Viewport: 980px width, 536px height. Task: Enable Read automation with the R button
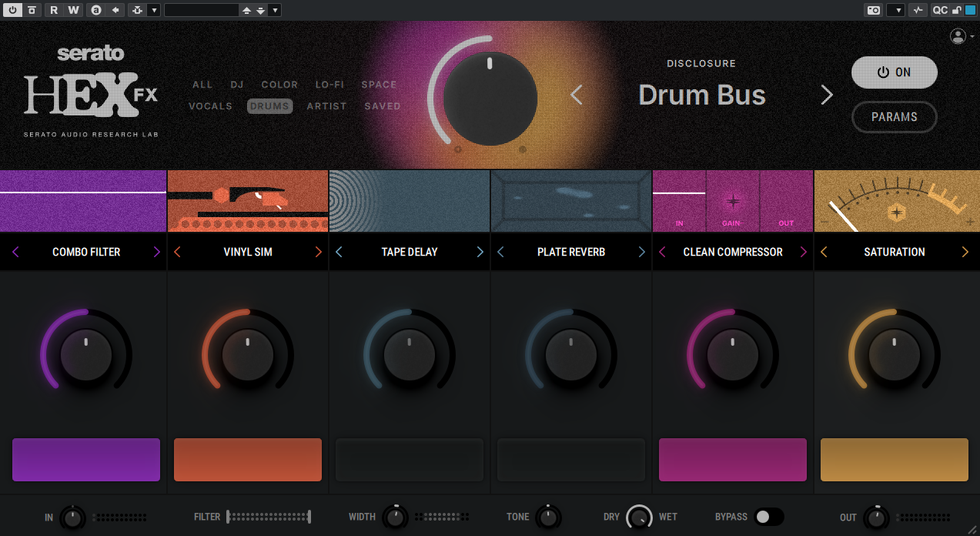tap(54, 10)
